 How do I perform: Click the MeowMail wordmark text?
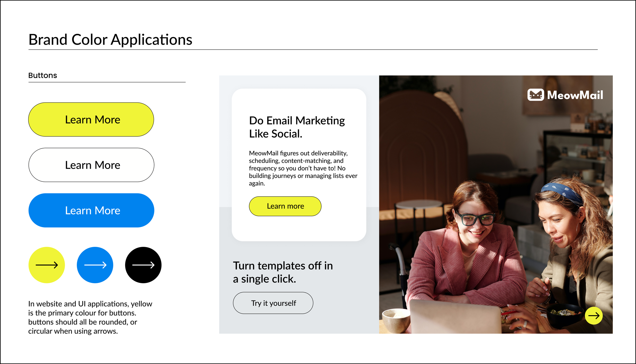575,95
